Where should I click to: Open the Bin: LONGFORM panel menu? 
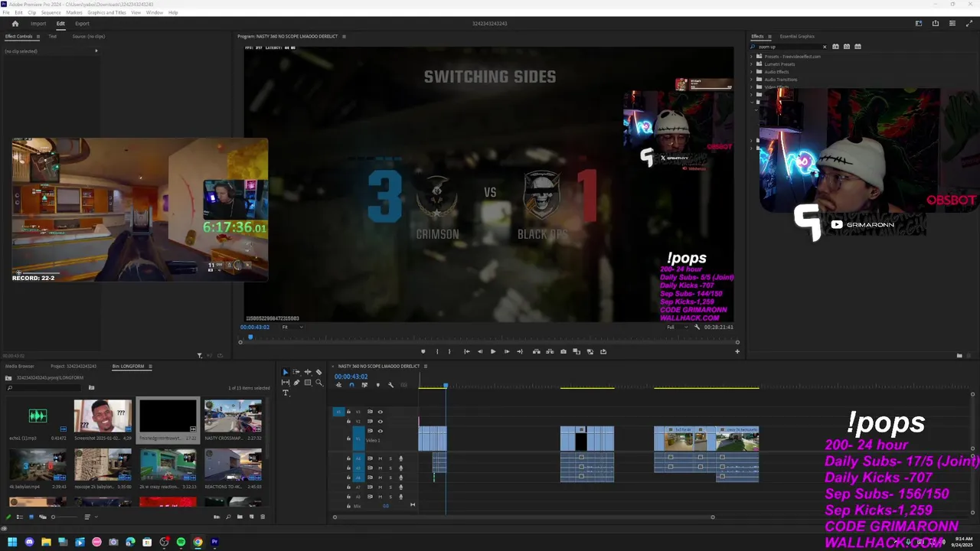coord(151,366)
